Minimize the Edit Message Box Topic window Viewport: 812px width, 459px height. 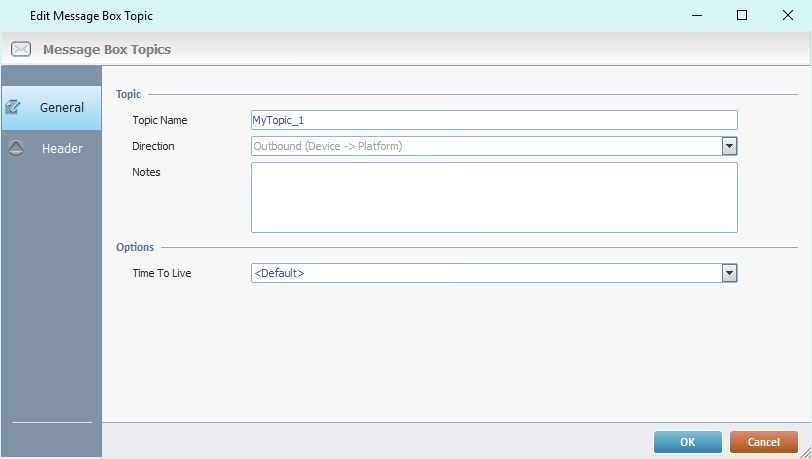point(696,16)
